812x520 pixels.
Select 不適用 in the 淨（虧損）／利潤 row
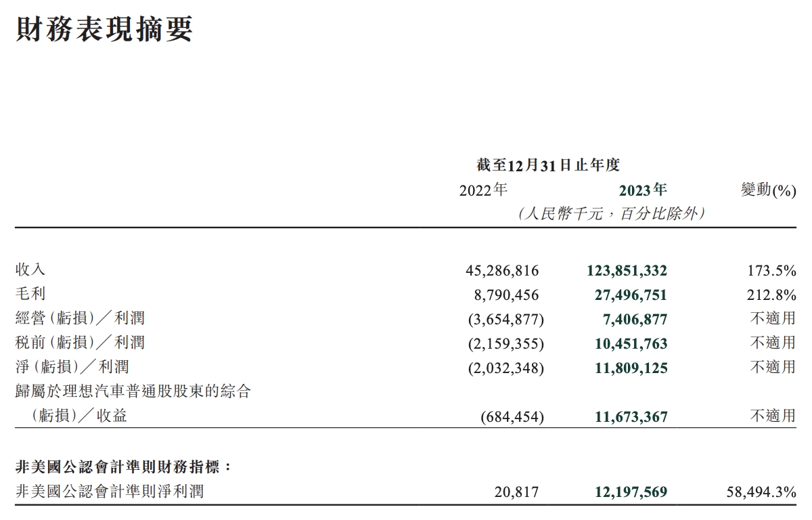click(x=773, y=368)
